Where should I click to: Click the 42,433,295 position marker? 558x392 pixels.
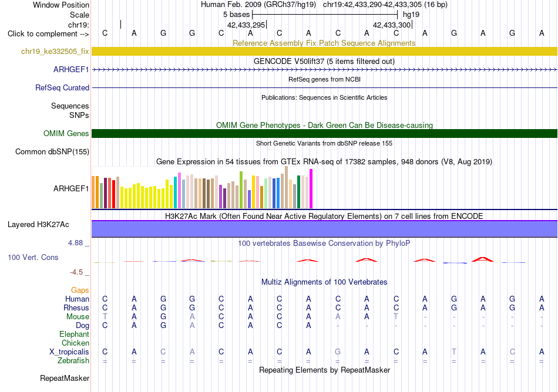pyautogui.click(x=246, y=25)
